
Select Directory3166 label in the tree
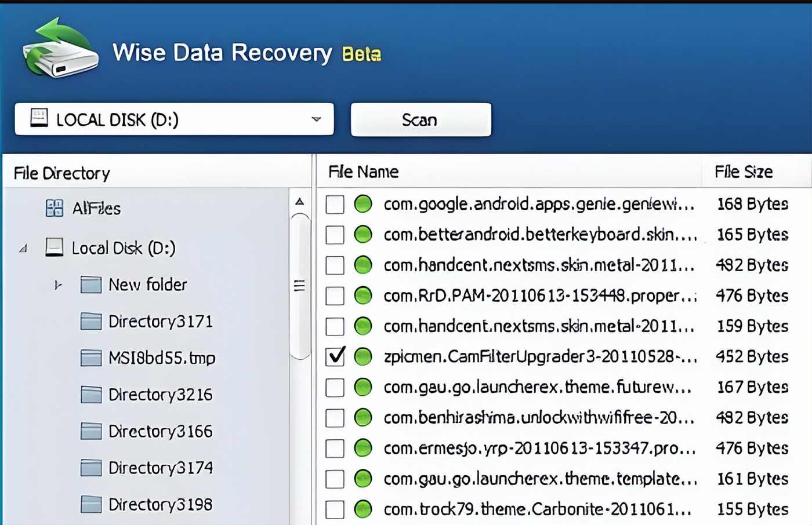point(161,431)
